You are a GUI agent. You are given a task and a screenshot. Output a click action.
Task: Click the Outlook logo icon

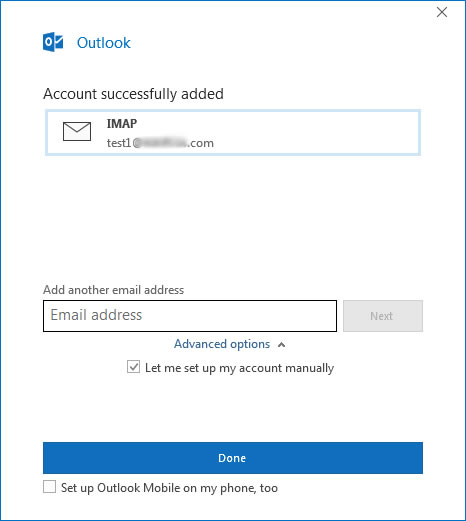pos(53,42)
